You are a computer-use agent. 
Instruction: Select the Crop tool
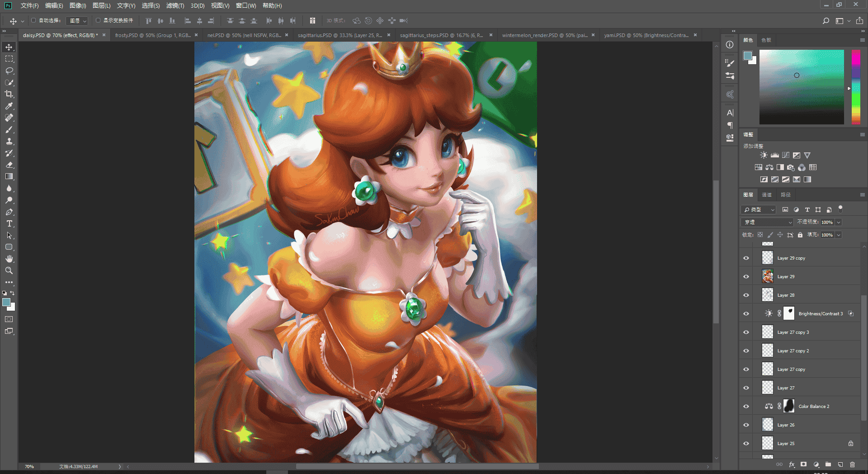pyautogui.click(x=9, y=94)
